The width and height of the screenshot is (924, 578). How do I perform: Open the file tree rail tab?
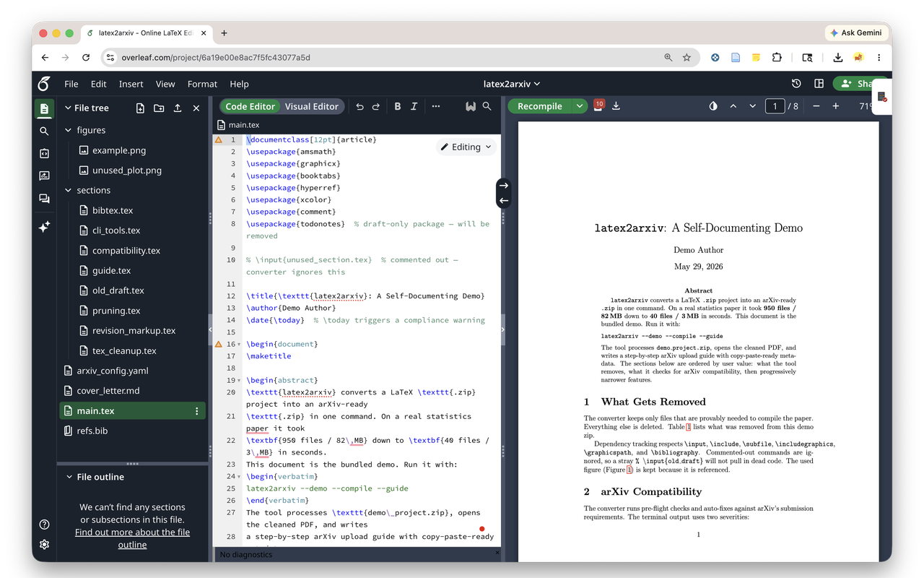pos(44,109)
